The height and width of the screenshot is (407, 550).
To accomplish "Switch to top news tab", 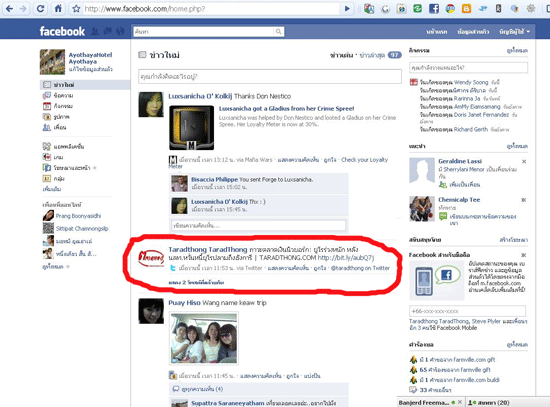I will click(x=341, y=55).
